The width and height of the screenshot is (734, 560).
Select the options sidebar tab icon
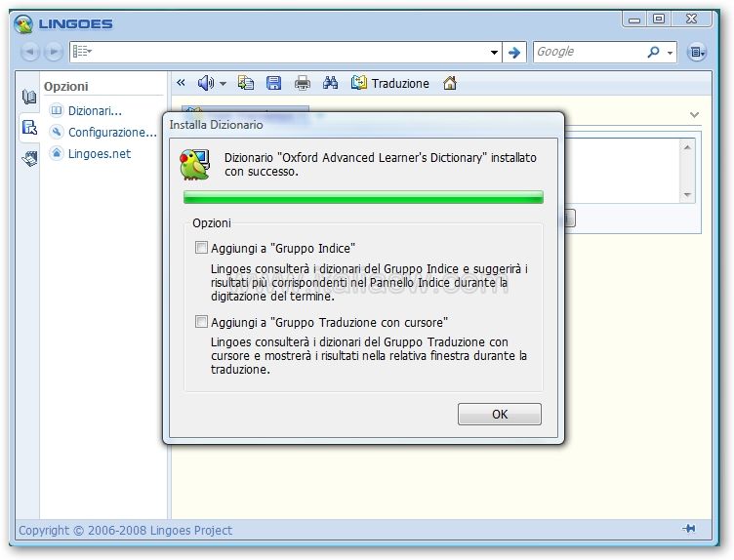(29, 127)
